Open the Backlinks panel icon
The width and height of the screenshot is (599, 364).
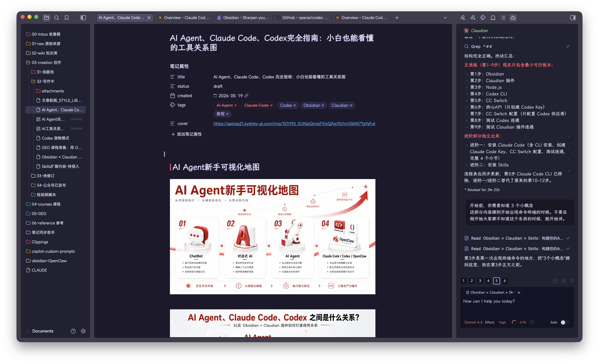pyautogui.click(x=463, y=18)
